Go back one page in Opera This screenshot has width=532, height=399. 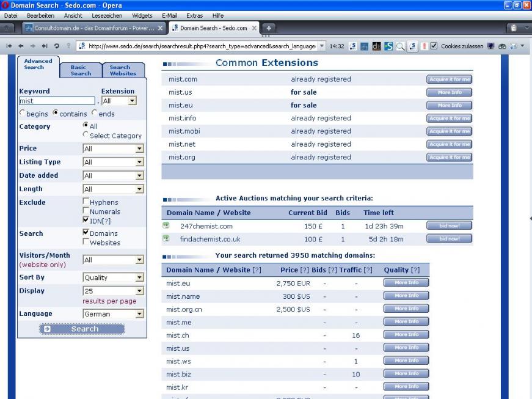coord(21,46)
